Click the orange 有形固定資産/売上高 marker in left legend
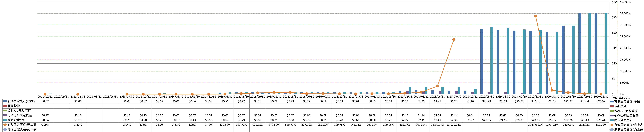This screenshot has width=644, height=132. 5,125
